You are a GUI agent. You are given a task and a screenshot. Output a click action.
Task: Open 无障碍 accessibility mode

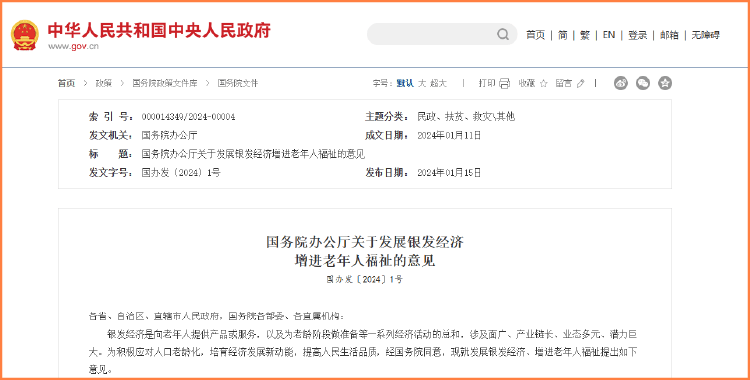705,35
